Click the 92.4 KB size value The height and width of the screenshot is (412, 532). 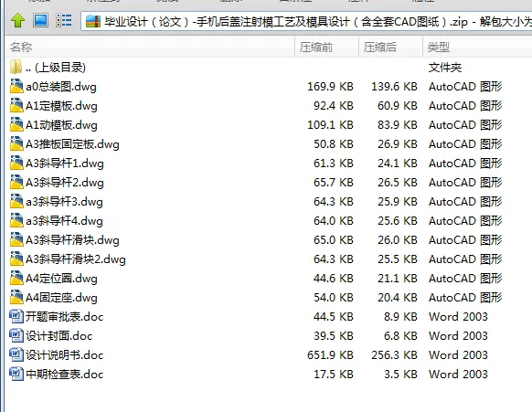(334, 106)
